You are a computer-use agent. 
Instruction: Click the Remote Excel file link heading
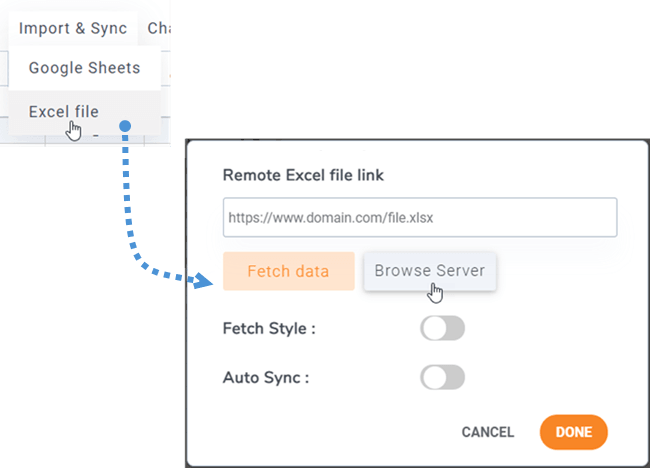(303, 175)
